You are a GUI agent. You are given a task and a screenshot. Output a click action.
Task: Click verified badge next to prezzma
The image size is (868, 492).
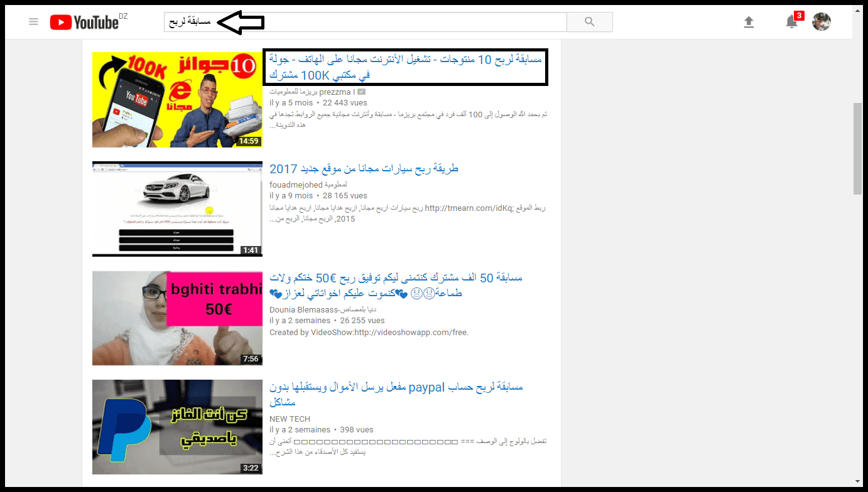click(361, 92)
